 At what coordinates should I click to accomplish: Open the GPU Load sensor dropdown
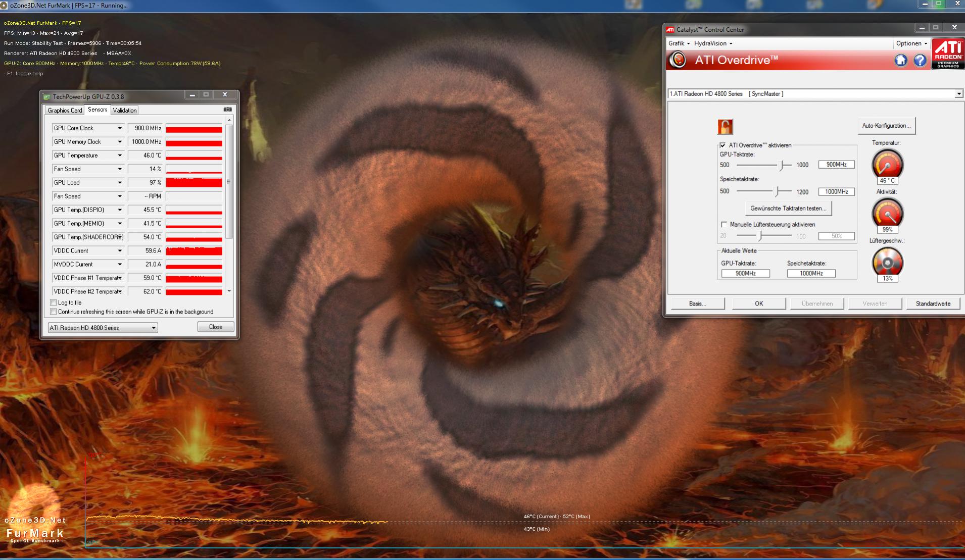[x=120, y=183]
